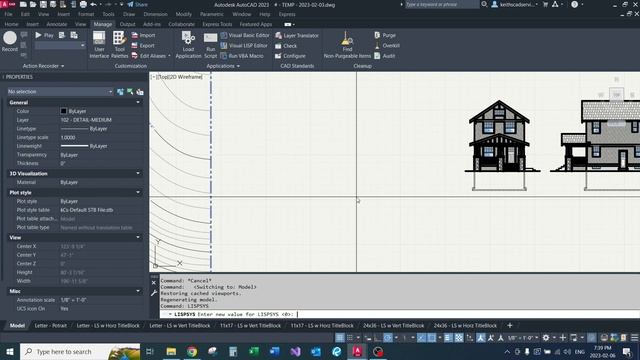This screenshot has width=640, height=360.
Task: Switch to the Annotate ribbon tab
Action: 57,24
